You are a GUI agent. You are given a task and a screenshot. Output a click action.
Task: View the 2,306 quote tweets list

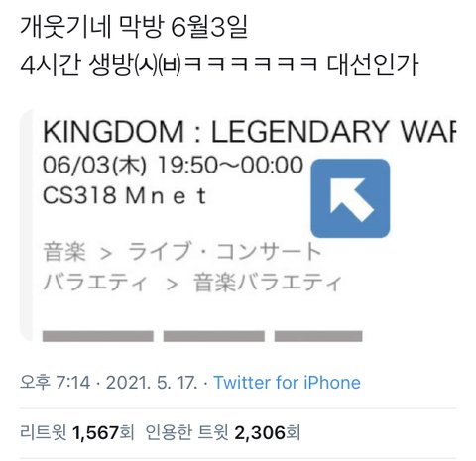click(x=223, y=433)
